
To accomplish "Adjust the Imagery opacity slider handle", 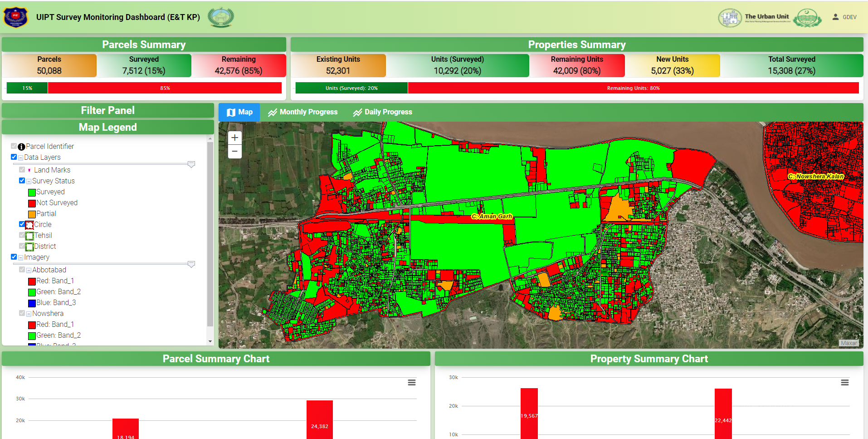I will click(x=191, y=264).
